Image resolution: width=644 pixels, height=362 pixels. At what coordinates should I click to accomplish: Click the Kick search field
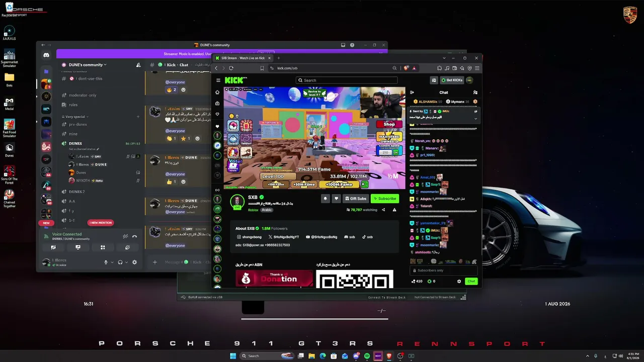point(347,80)
